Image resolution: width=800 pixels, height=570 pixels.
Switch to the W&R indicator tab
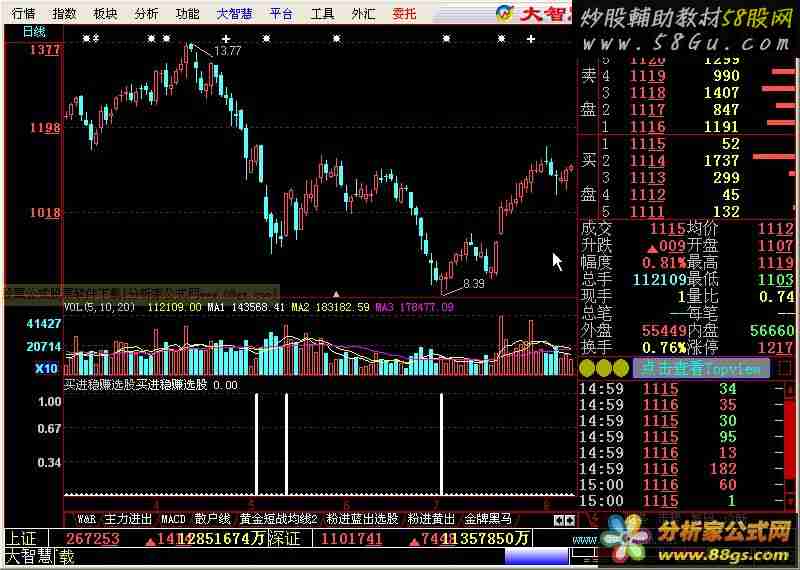click(x=86, y=519)
